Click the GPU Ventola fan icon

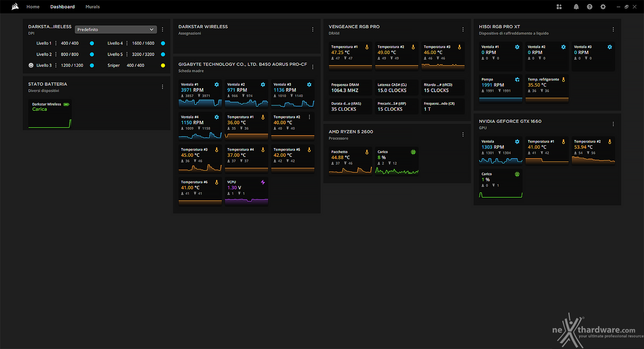coord(517,142)
